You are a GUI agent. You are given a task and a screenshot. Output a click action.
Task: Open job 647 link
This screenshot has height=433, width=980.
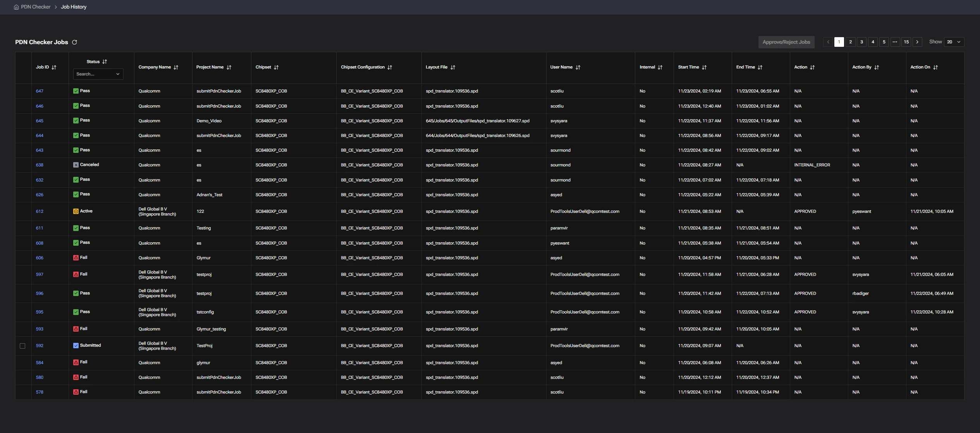coord(40,91)
